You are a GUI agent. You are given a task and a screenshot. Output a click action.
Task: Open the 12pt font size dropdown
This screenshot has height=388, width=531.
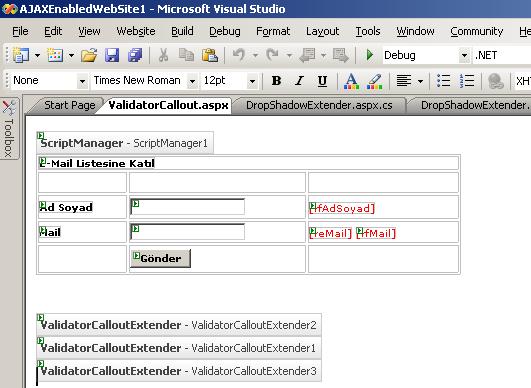tap(252, 81)
